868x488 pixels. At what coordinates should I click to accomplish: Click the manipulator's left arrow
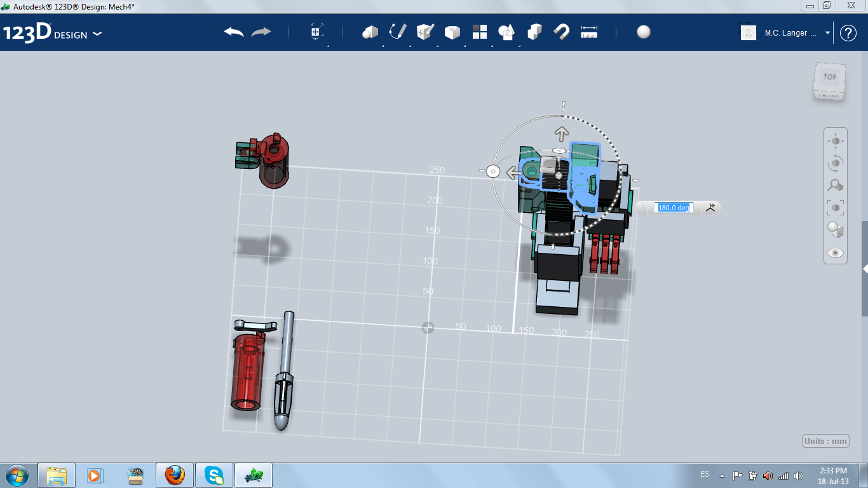[513, 172]
